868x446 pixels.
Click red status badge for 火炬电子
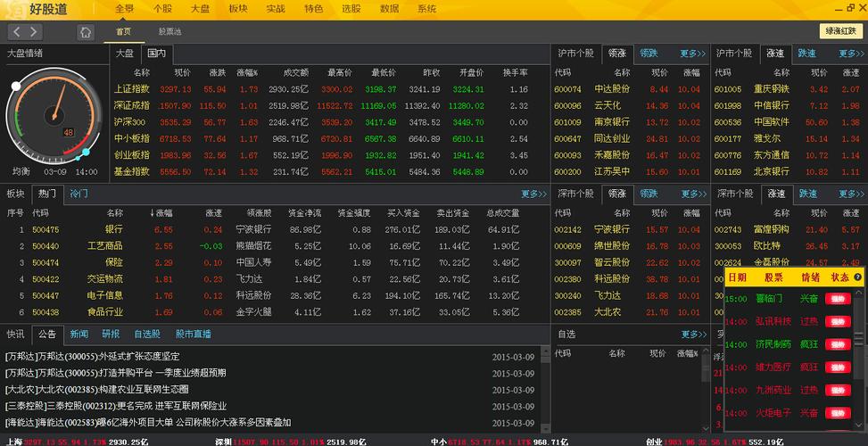click(x=838, y=413)
